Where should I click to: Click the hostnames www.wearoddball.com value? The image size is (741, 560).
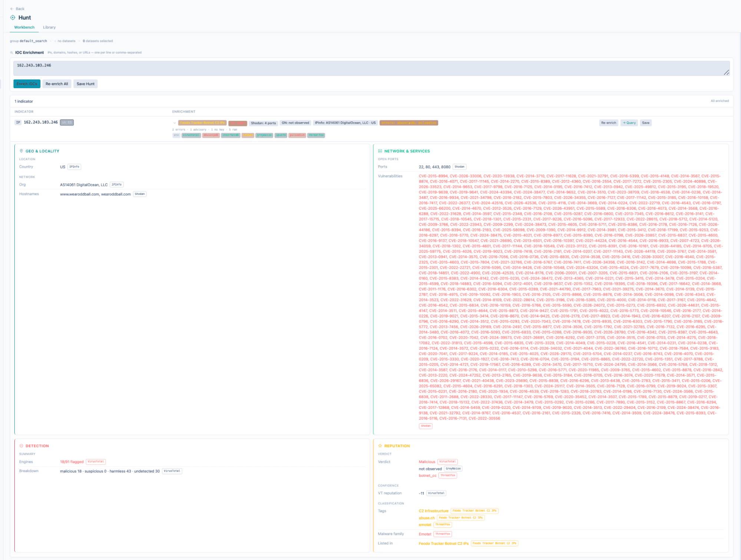95,194
